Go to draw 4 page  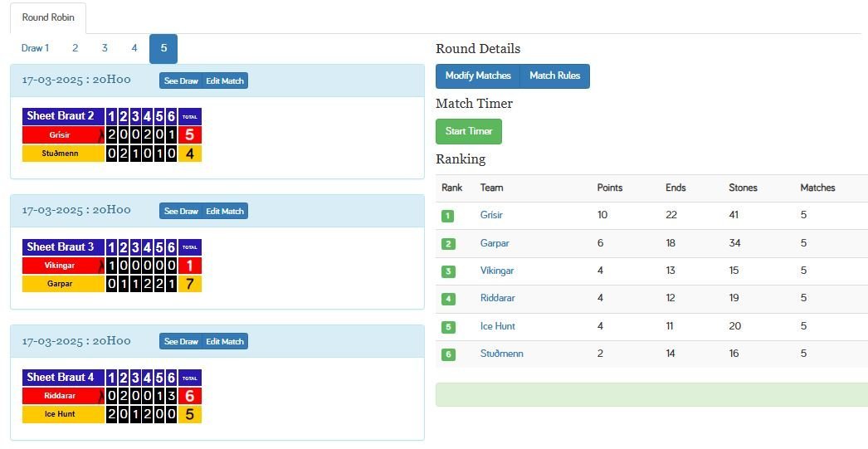click(134, 48)
